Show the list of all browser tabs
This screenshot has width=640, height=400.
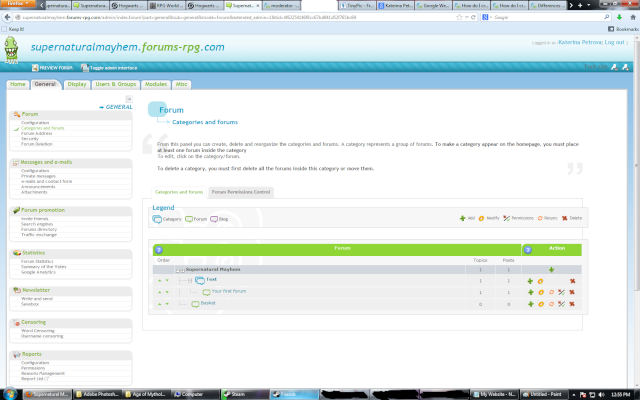pos(589,5)
